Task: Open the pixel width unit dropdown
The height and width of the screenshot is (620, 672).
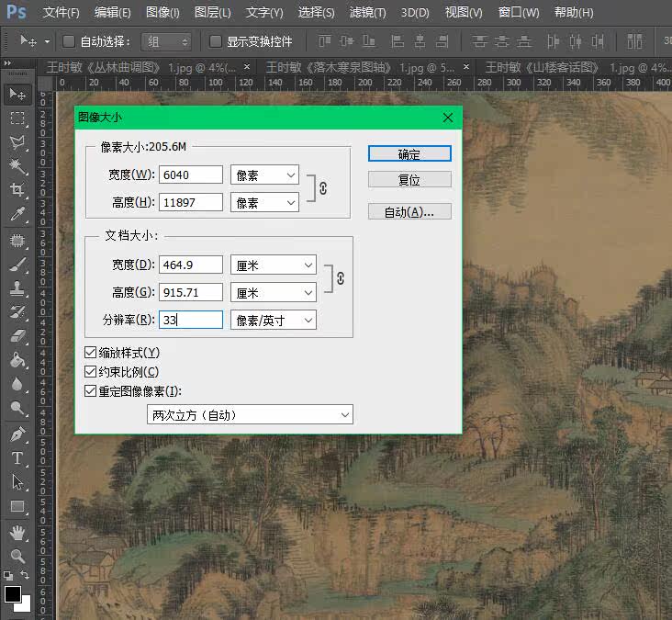Action: click(265, 175)
